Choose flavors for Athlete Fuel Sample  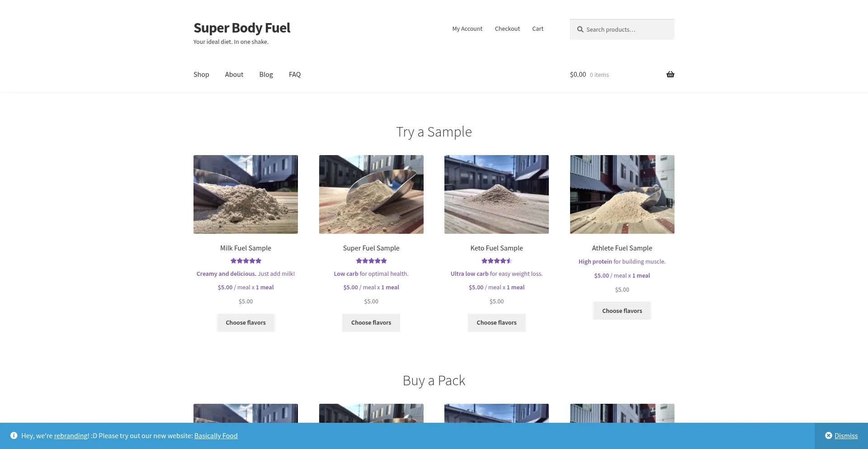pos(622,311)
